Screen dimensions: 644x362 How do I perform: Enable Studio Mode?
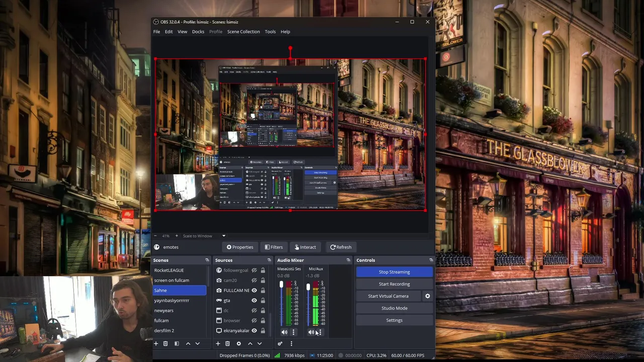click(x=394, y=308)
